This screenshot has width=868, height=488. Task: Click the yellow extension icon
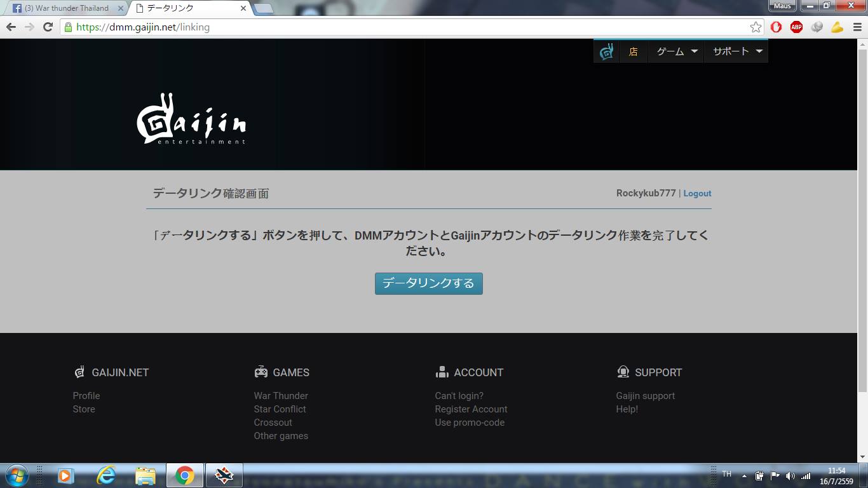837,27
